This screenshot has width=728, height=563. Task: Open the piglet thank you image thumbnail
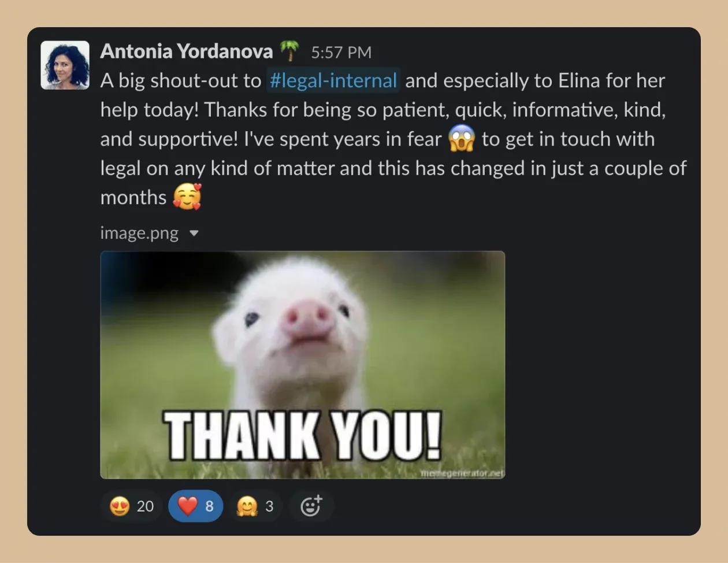click(303, 365)
